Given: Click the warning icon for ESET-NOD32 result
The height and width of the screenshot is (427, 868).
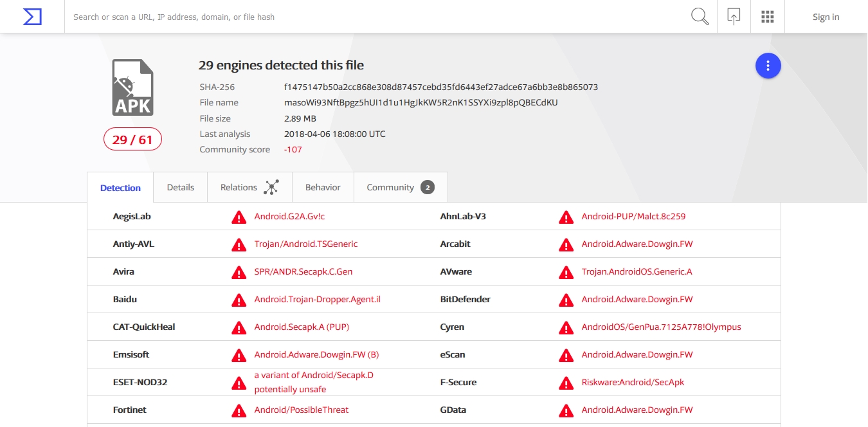Looking at the screenshot, I should tap(239, 383).
